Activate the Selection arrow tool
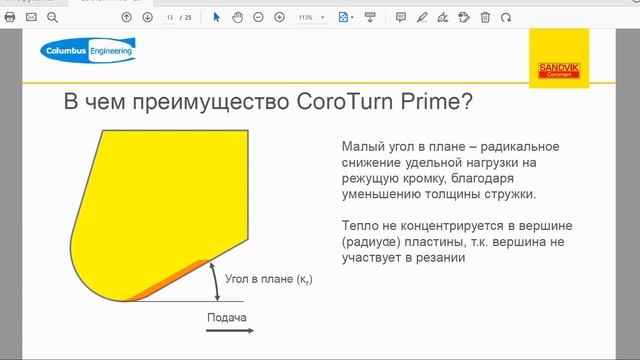640x360 pixels. click(x=217, y=17)
